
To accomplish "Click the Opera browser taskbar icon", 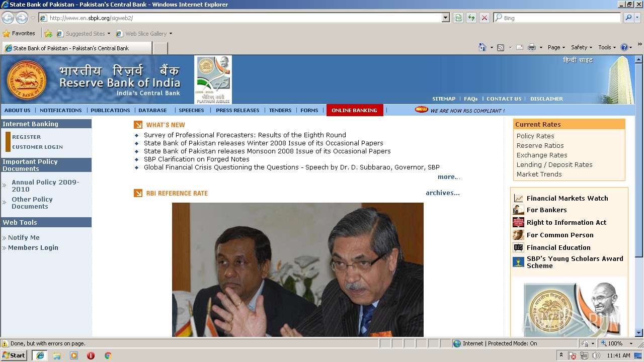I will pyautogui.click(x=91, y=355).
